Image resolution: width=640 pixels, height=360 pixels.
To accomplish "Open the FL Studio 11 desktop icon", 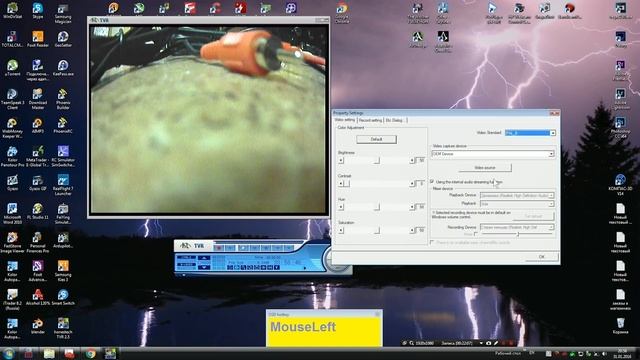I will click(38, 211).
